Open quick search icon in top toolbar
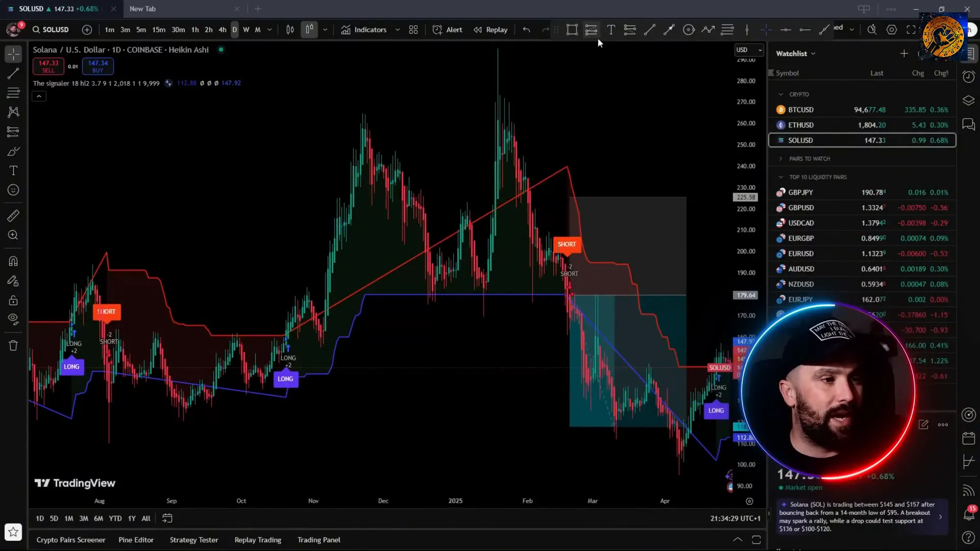Image resolution: width=980 pixels, height=551 pixels. coord(872,30)
